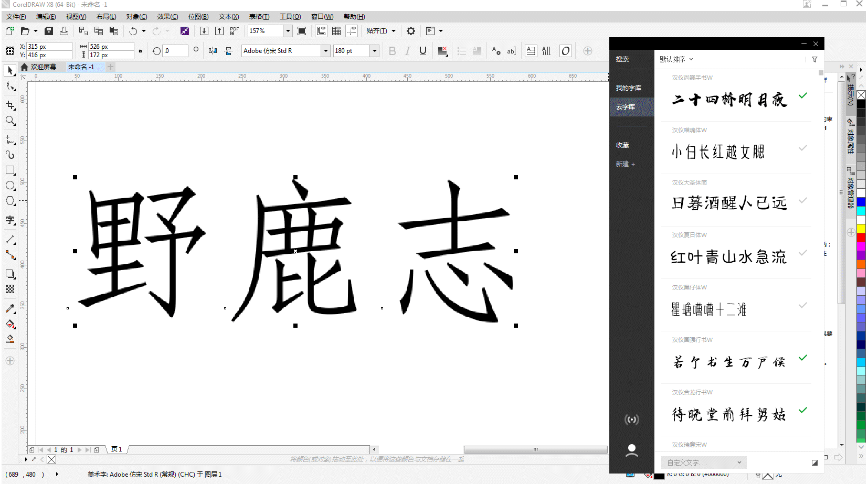Toggle Italic formatting
This screenshot has height=484, width=868.
408,51
